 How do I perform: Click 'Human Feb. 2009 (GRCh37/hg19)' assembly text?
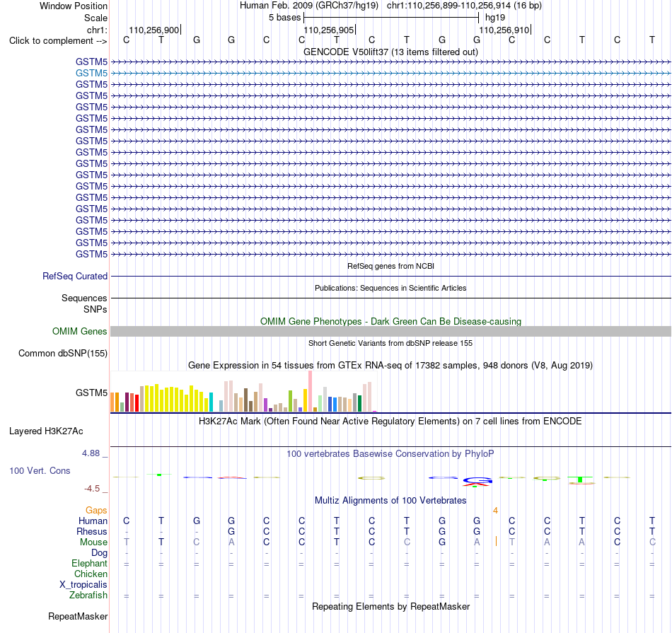[x=309, y=6]
